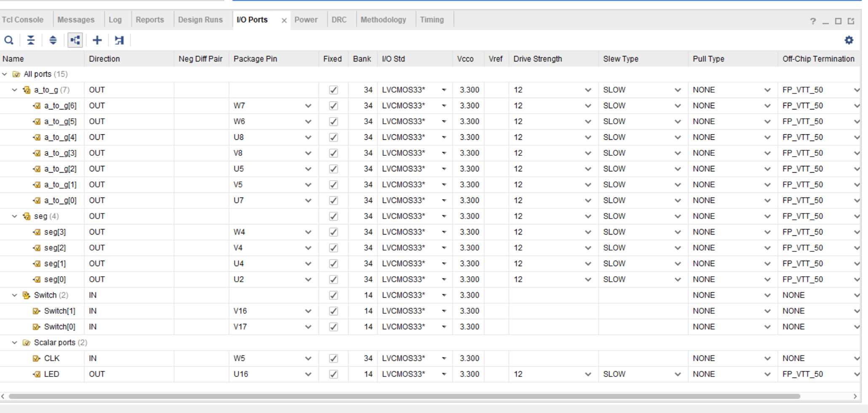This screenshot has height=413, width=868.
Task: Click the Collapse All toolbar icon
Action: click(x=31, y=40)
